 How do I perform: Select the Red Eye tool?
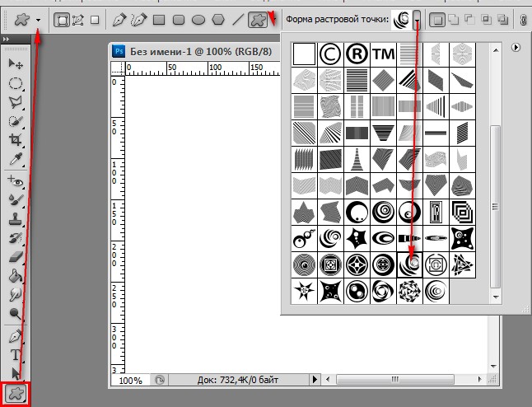tap(16, 180)
